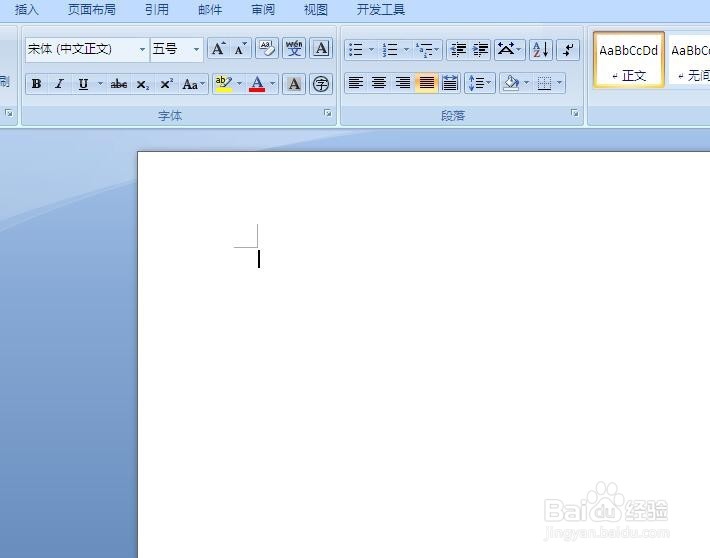The image size is (710, 558).
Task: Center the paragraph text
Action: click(379, 83)
